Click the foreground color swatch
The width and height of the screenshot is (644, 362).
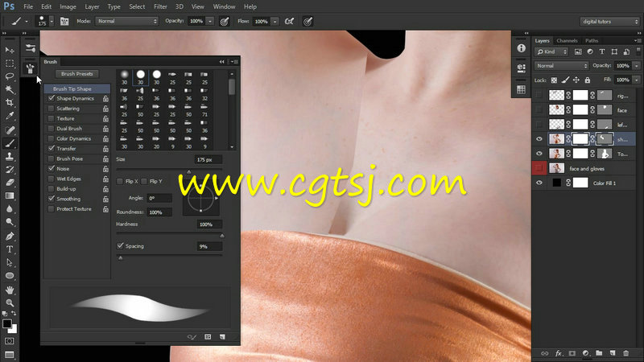pos(6,323)
